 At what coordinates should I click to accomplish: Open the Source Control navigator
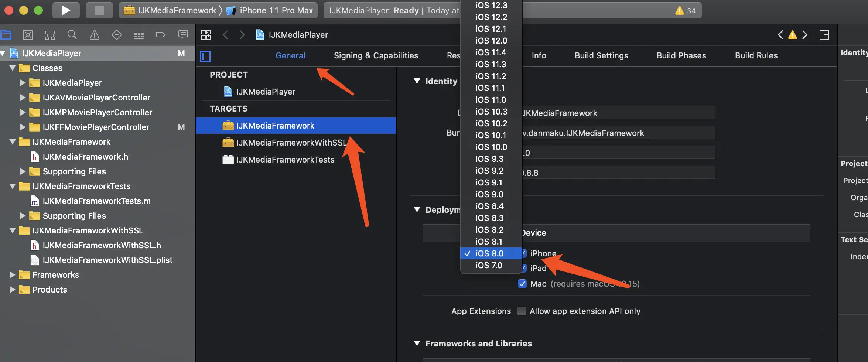tap(28, 35)
